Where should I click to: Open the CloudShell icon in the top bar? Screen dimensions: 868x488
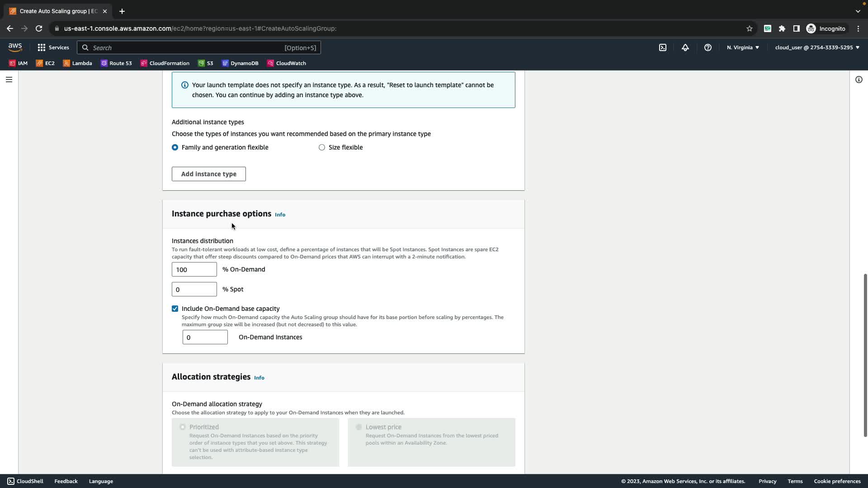[x=662, y=47]
